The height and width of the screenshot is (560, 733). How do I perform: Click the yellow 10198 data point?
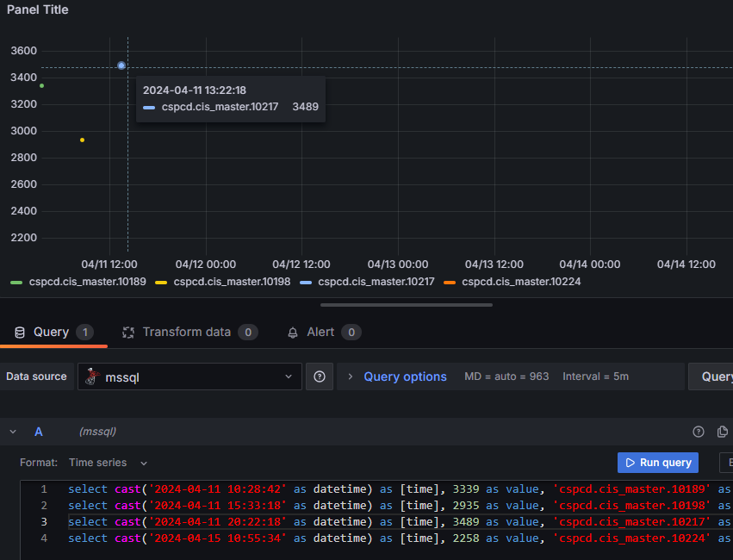(83, 140)
